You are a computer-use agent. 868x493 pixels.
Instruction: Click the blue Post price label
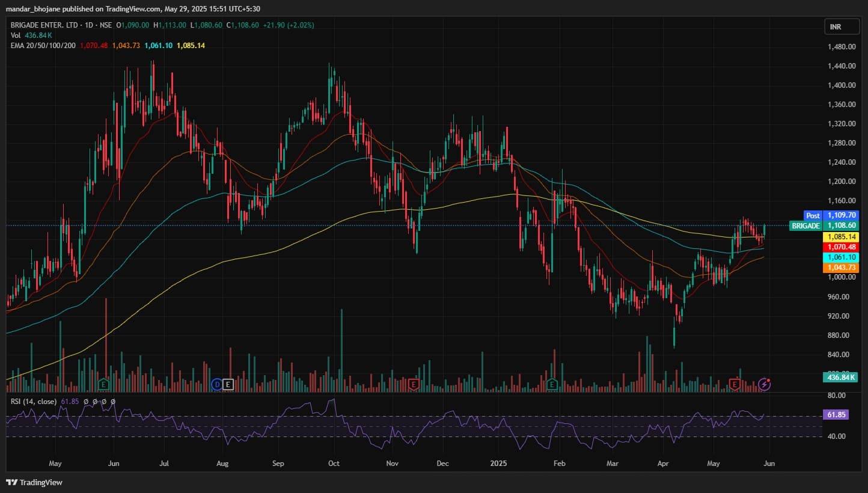[813, 215]
